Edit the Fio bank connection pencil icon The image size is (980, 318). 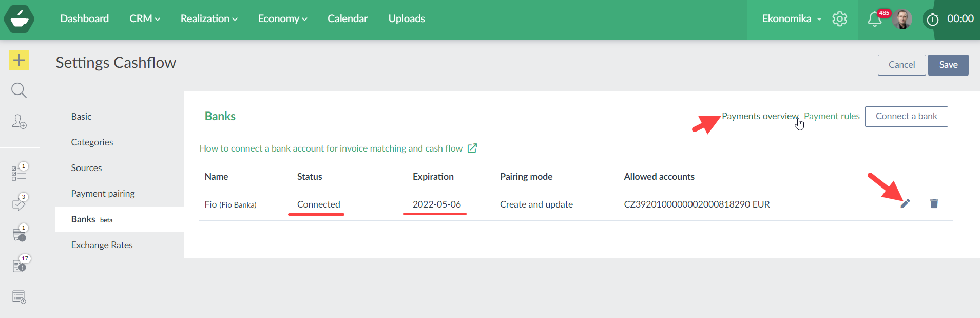pos(905,204)
